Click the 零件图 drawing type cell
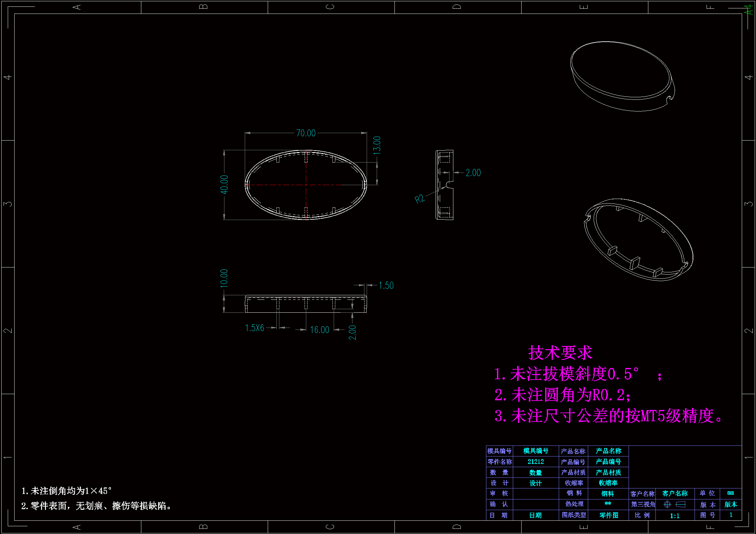 coord(608,515)
